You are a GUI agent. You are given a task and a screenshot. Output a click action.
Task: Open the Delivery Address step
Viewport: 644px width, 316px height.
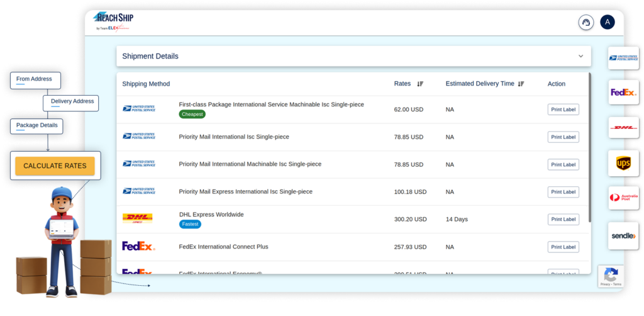click(x=70, y=103)
